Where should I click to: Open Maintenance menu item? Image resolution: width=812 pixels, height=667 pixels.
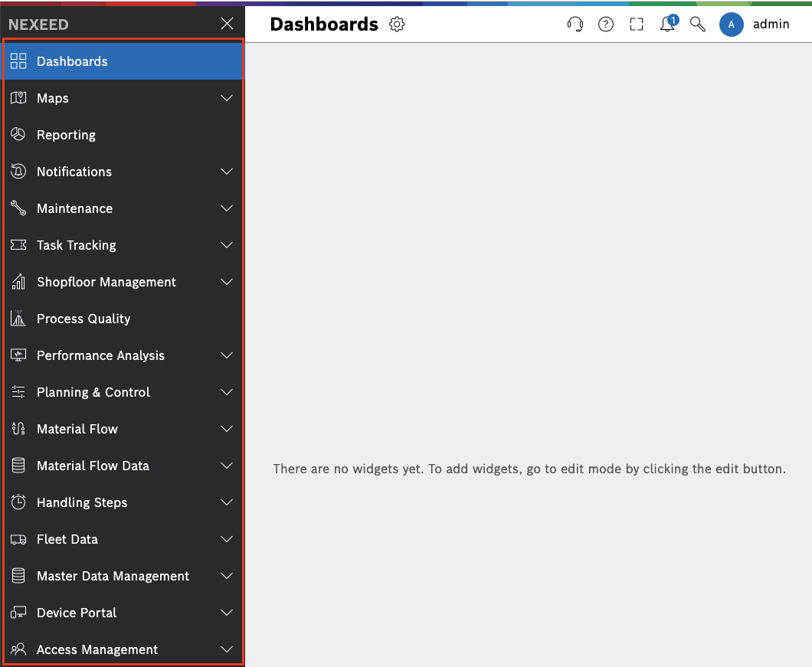[74, 208]
